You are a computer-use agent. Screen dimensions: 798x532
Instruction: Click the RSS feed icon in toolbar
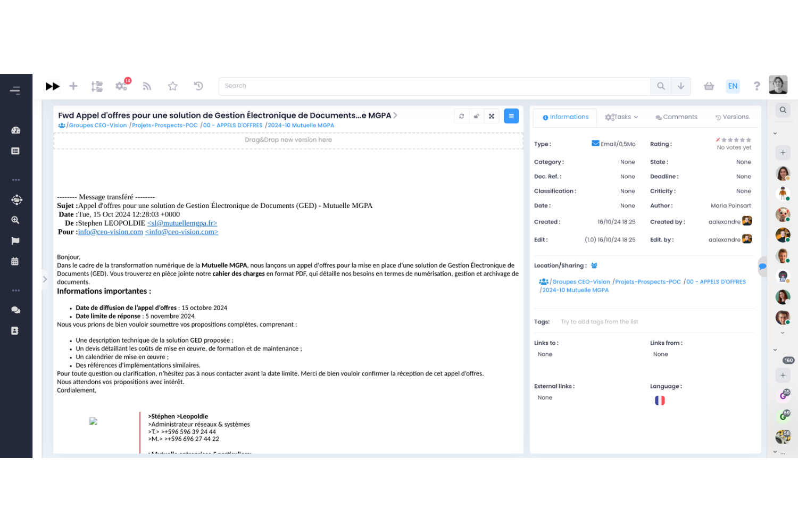147,86
